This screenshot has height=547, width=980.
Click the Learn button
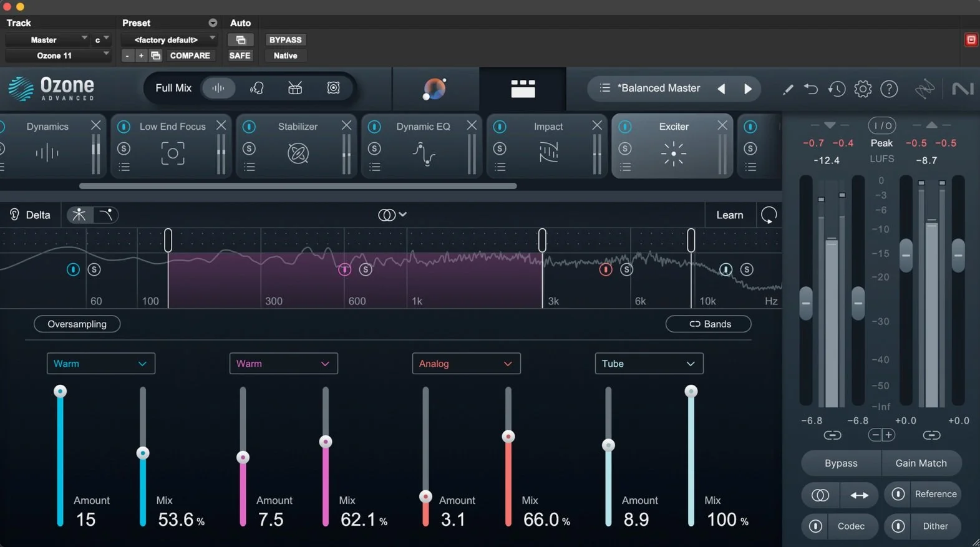click(x=730, y=215)
